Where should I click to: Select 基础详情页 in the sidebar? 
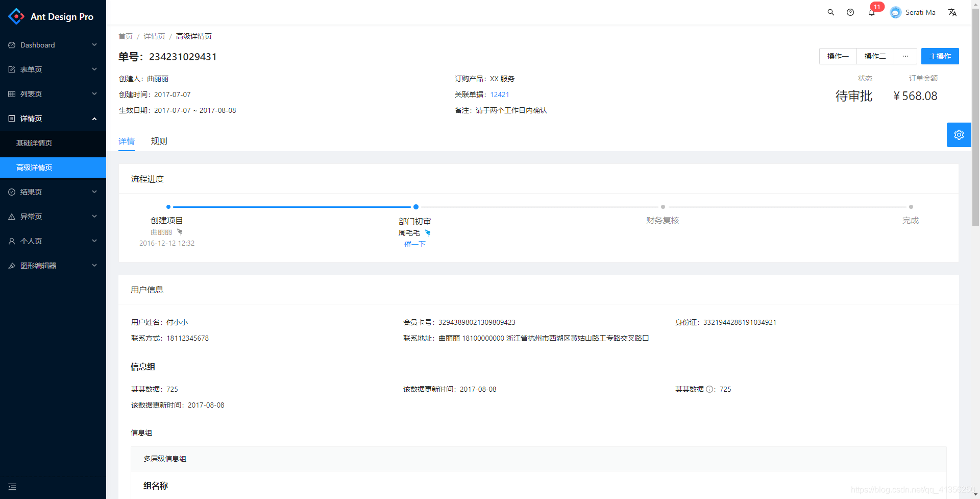coord(34,143)
